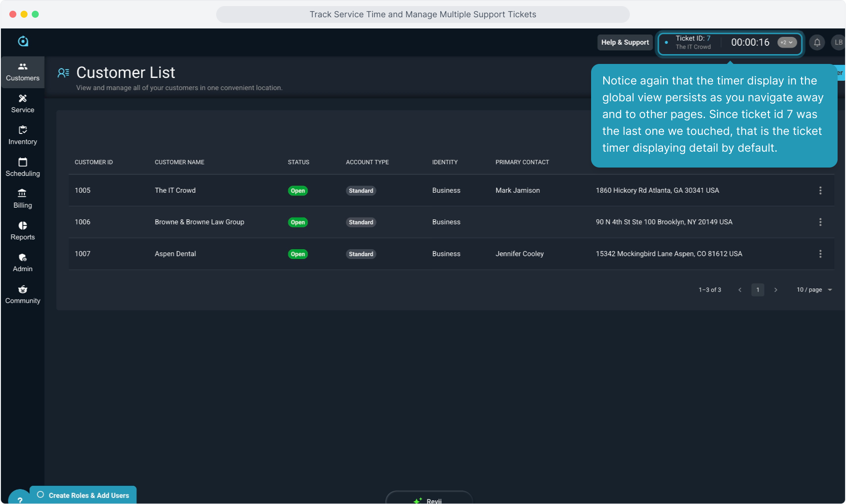Open actions menu for Aspen Dental row
Screen dimensions: 846x504
point(820,254)
